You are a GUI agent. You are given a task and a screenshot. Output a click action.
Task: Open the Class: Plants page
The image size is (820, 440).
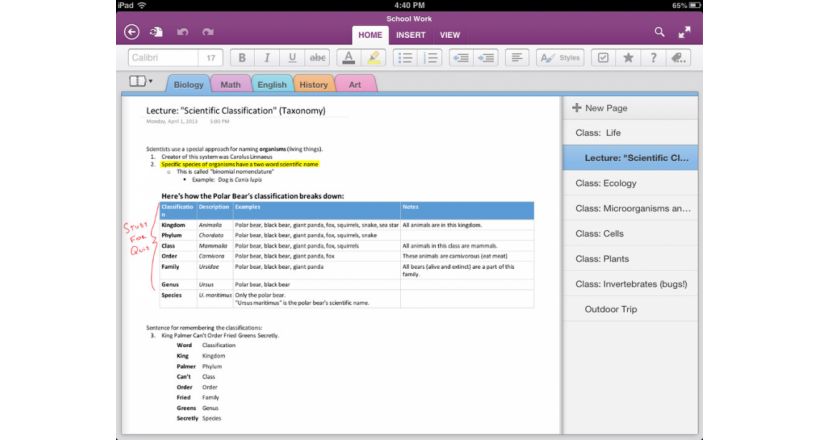point(630,258)
